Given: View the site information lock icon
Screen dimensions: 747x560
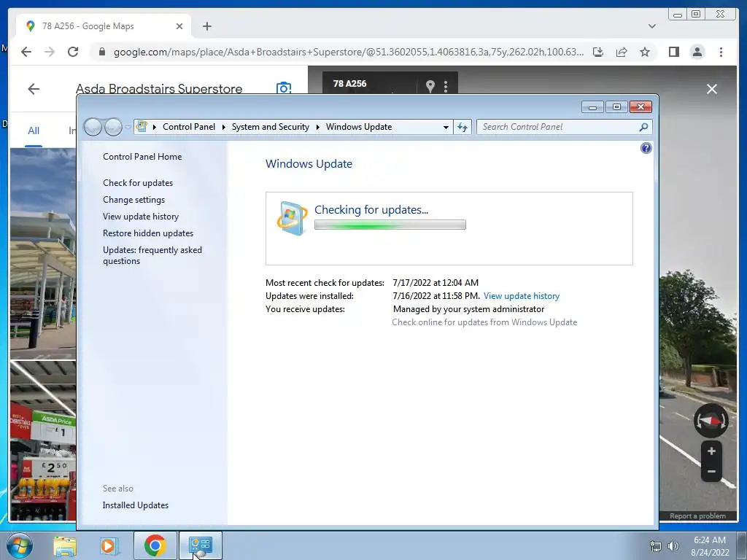Looking at the screenshot, I should [101, 52].
